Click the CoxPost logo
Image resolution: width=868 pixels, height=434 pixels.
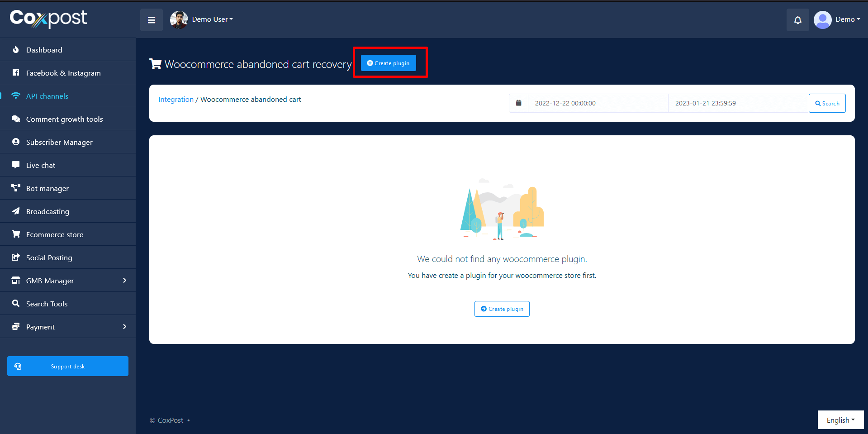pyautogui.click(x=48, y=19)
